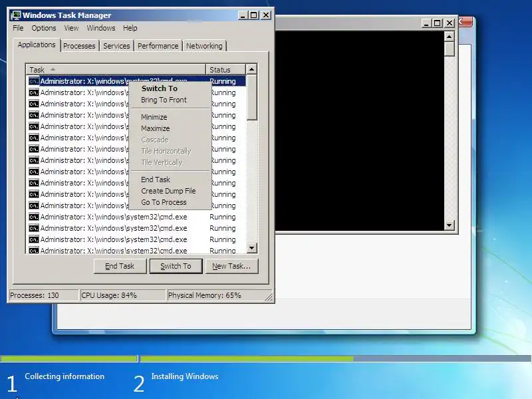
Task: Select Minimize in the context menu
Action: tap(154, 117)
